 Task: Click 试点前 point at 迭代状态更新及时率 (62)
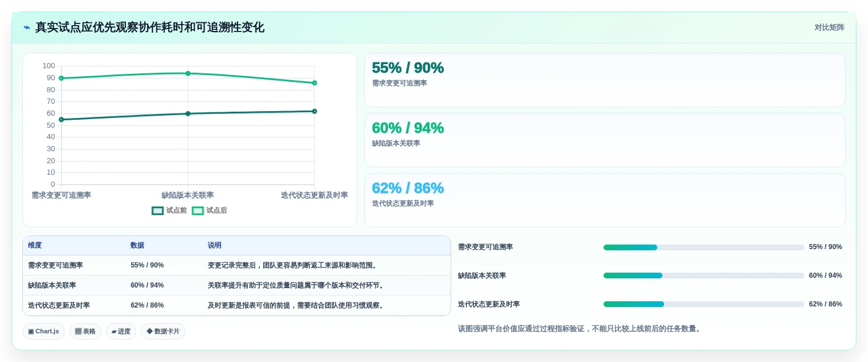click(x=314, y=111)
